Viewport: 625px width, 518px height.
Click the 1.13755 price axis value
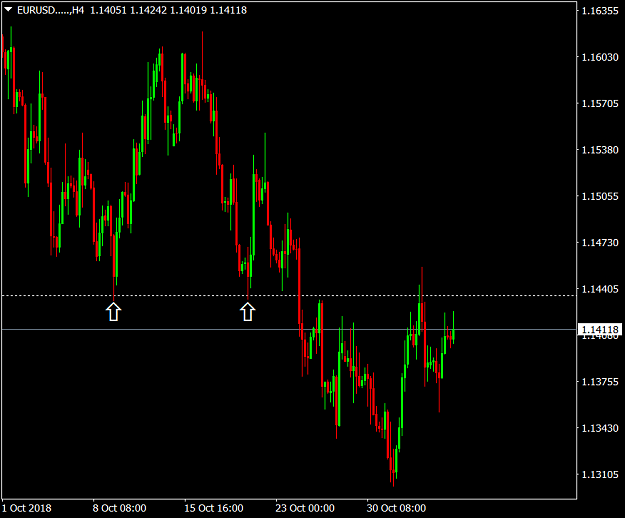coord(600,382)
